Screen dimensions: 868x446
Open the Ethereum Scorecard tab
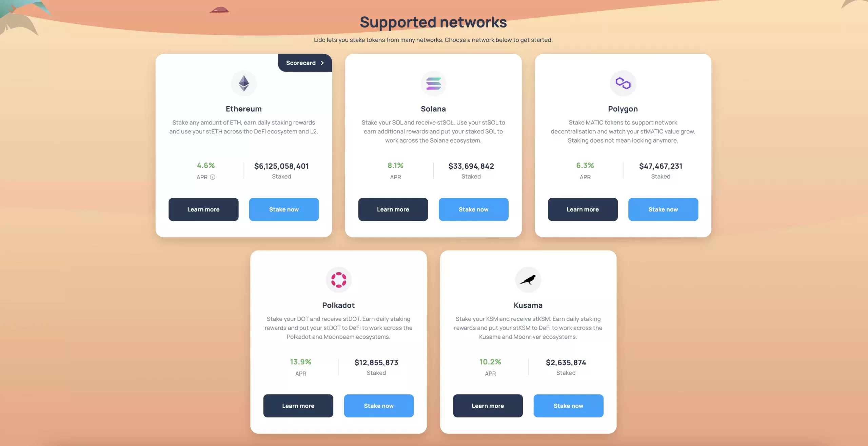(305, 63)
